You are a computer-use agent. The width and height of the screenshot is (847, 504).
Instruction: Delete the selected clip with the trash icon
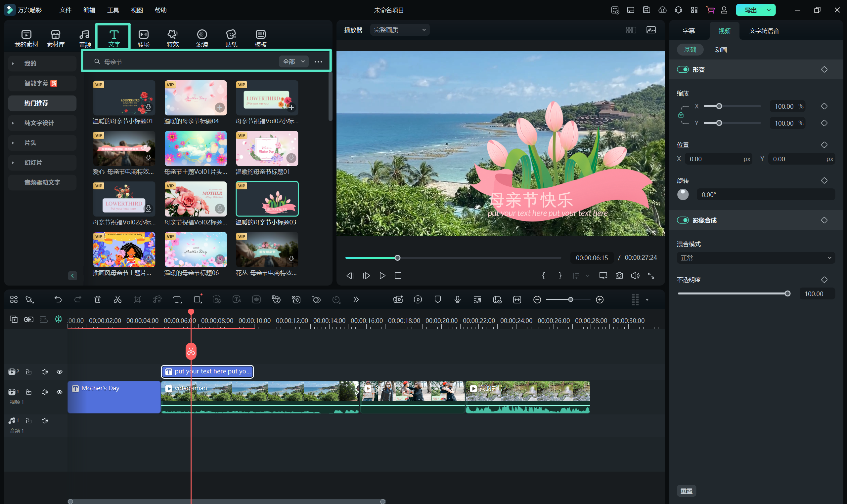(x=98, y=299)
